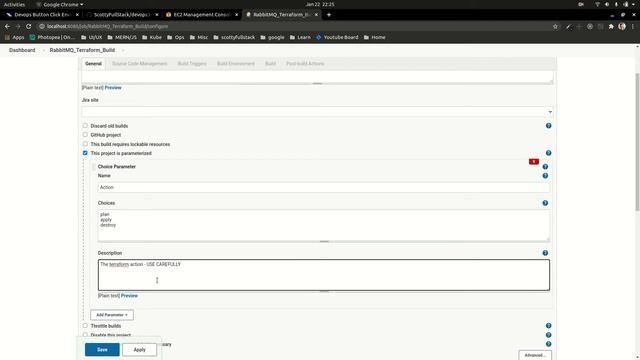Screen dimensions: 640x360
Task: Toggle This build requires lockable resources
Action: [85, 144]
